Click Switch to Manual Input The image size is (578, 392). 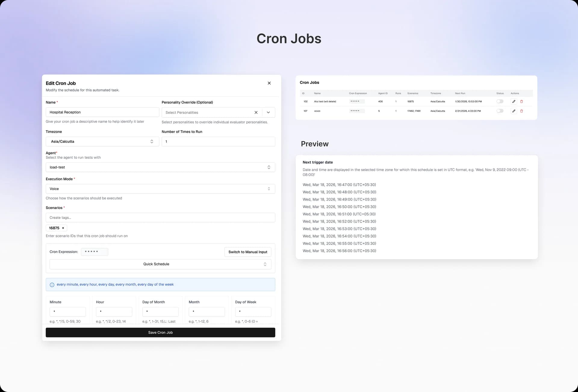click(x=247, y=252)
